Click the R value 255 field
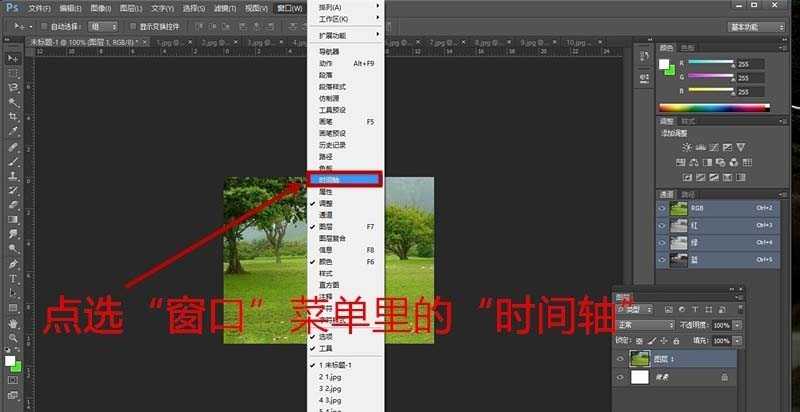This screenshot has height=412, width=800. pyautogui.click(x=750, y=64)
